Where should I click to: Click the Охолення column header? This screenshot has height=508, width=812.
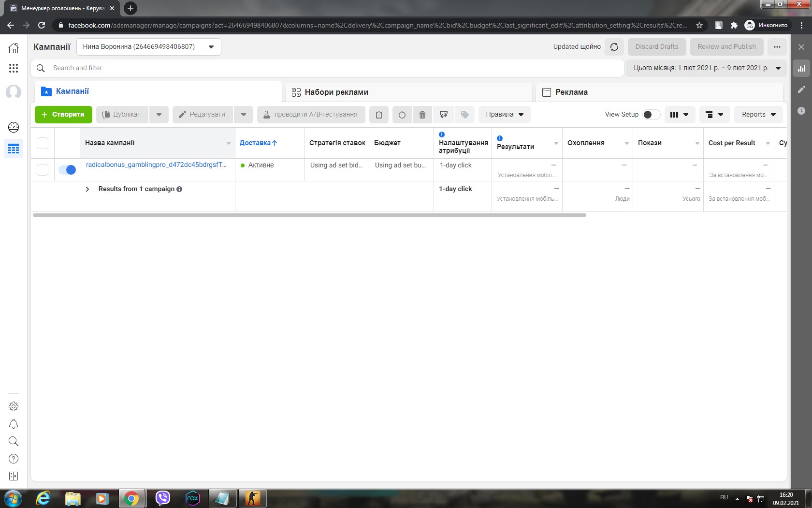586,143
